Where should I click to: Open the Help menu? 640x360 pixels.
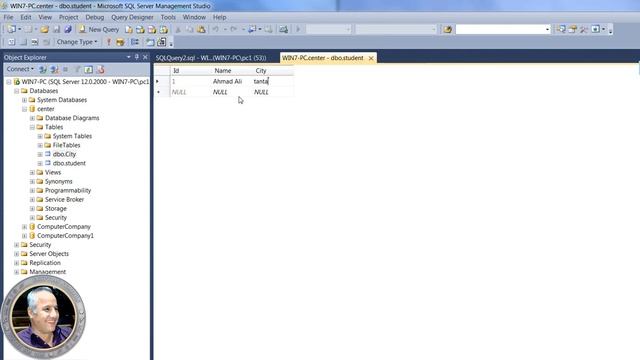point(219,17)
